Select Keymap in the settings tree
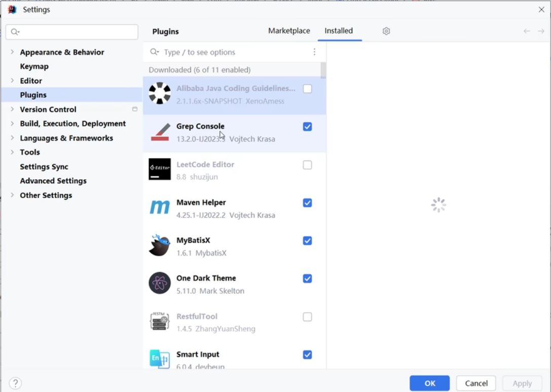The image size is (551, 392). point(34,66)
